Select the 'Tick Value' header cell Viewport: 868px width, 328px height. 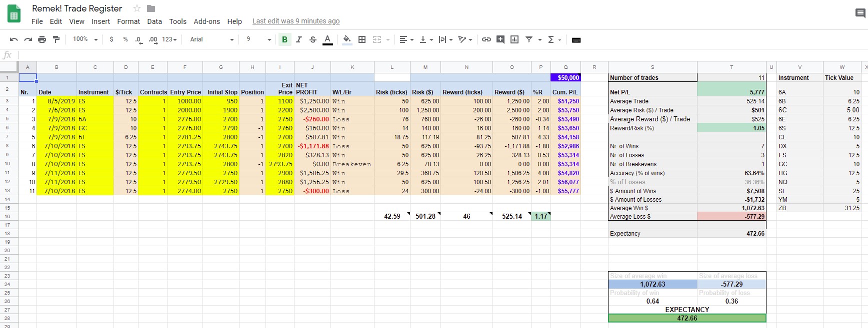click(842, 77)
